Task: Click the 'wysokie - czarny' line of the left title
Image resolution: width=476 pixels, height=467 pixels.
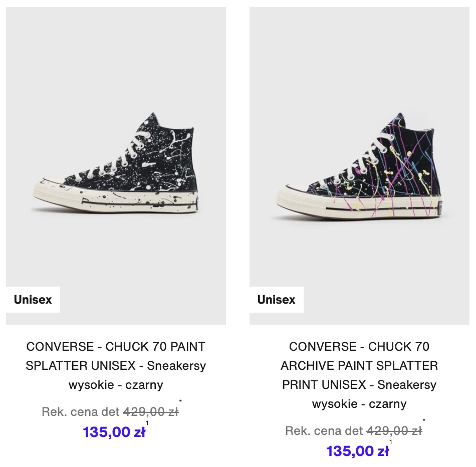Action: click(116, 385)
